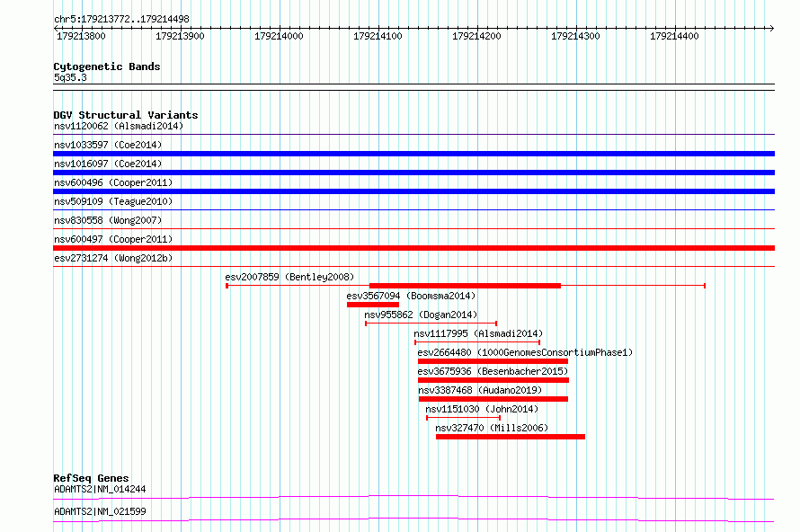Click ruler position 179213800
Viewport: 800px width, 532px height.
click(x=81, y=36)
